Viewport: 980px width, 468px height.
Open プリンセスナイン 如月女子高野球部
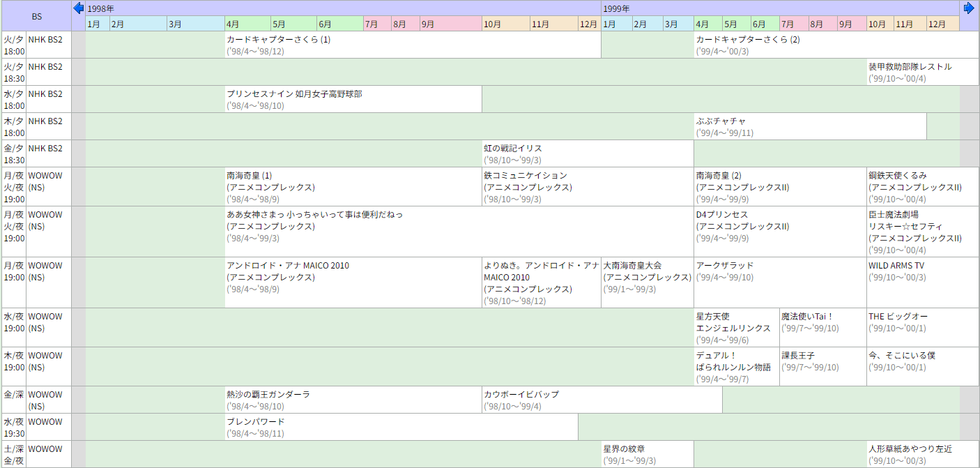(x=294, y=94)
